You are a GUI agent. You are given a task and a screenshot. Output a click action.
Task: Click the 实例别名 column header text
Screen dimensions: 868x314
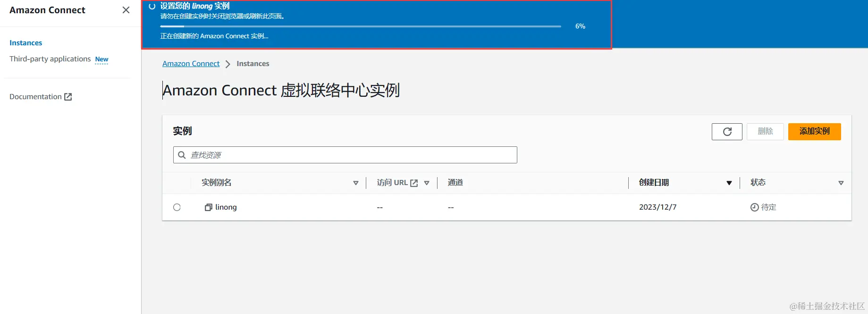point(217,183)
